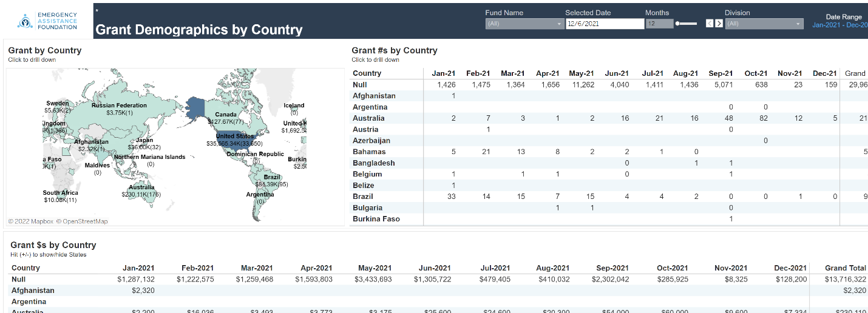Drill down on Burkina Faso in Grant #s table
868x313 pixels.
coord(376,218)
